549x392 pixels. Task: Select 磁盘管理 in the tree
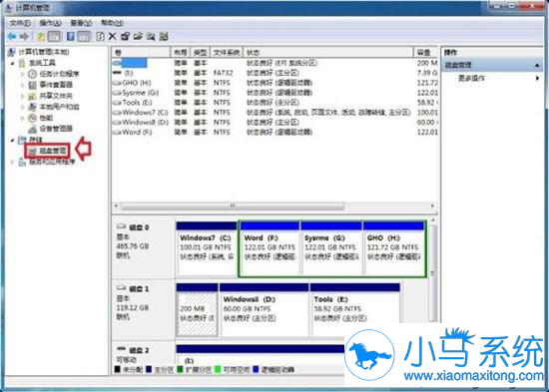53,151
